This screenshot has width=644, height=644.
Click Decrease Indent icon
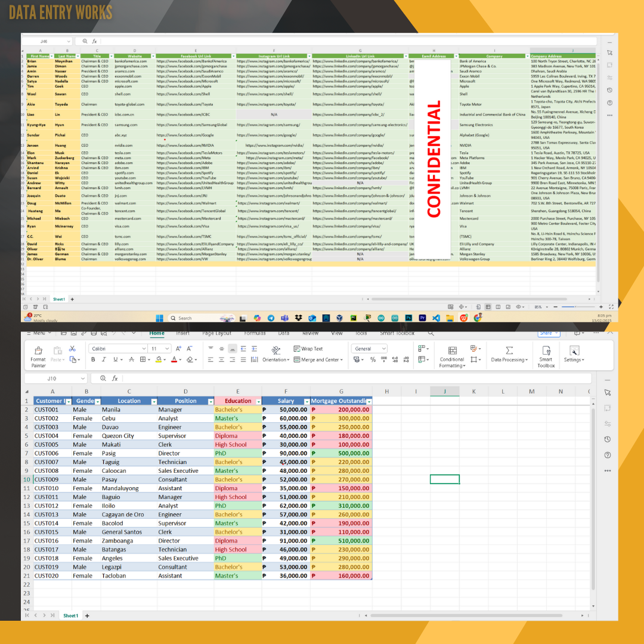coord(243,348)
